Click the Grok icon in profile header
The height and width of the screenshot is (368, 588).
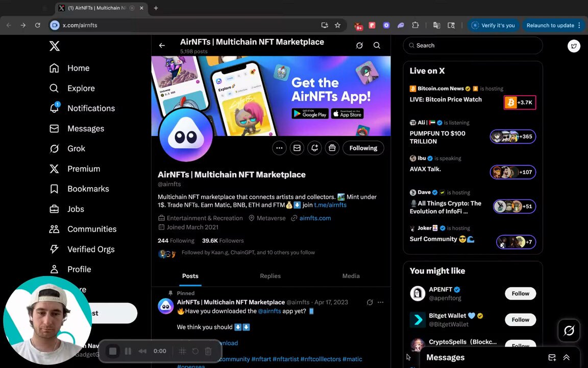coord(359,45)
